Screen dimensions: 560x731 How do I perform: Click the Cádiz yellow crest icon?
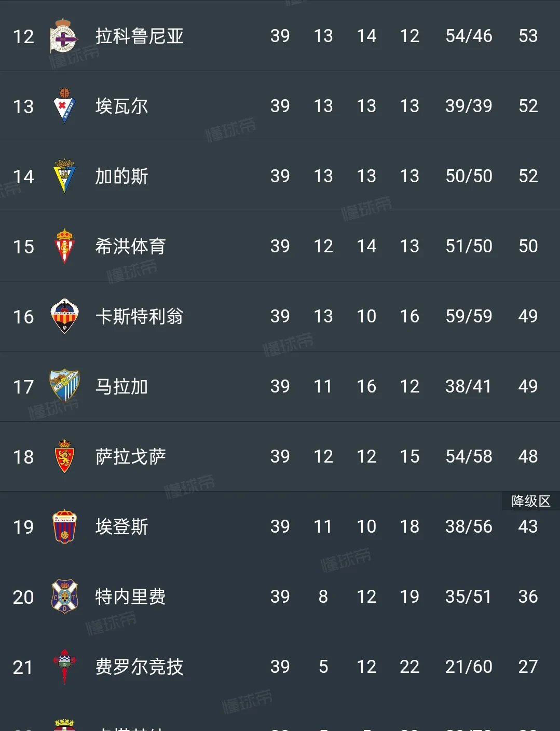[64, 176]
